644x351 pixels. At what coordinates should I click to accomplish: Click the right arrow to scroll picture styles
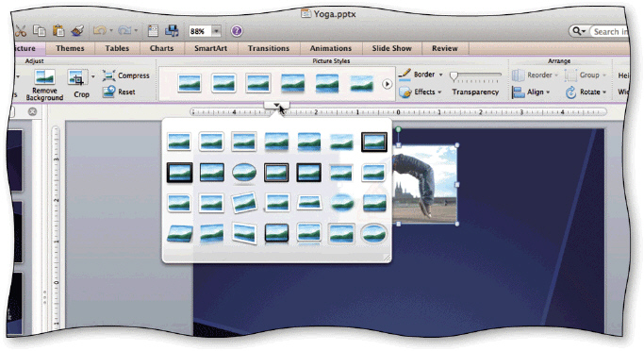click(387, 84)
